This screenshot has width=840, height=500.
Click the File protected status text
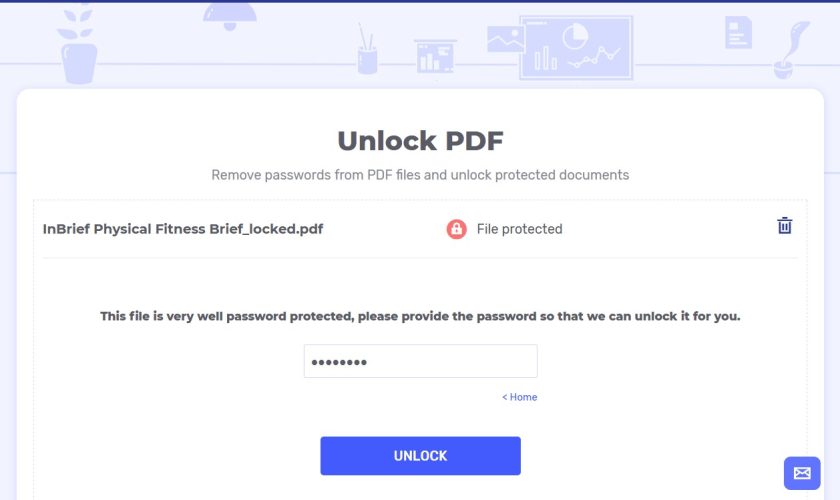click(x=520, y=229)
